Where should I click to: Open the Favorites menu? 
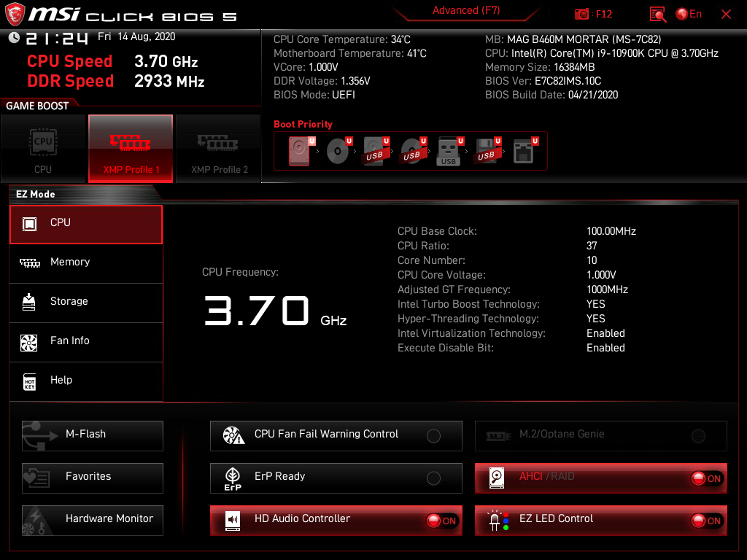point(92,478)
